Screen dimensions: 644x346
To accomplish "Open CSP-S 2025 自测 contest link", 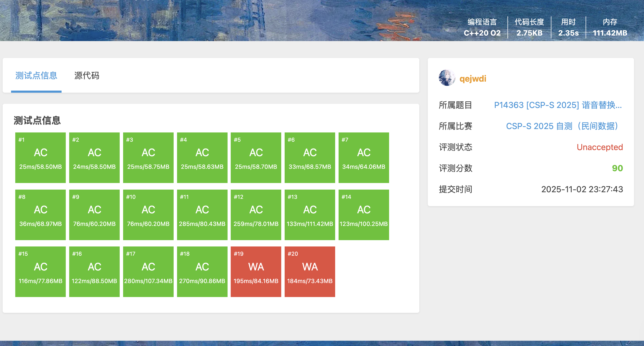I will (x=562, y=126).
